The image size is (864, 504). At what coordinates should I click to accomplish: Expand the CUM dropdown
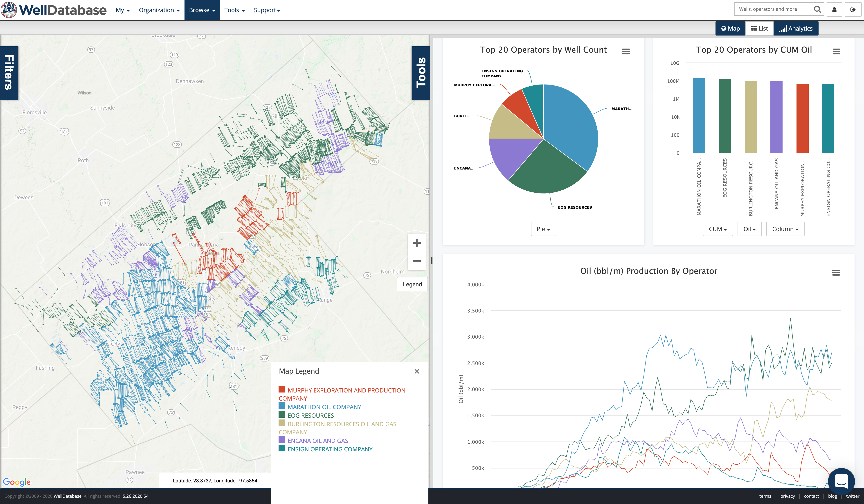(x=718, y=229)
